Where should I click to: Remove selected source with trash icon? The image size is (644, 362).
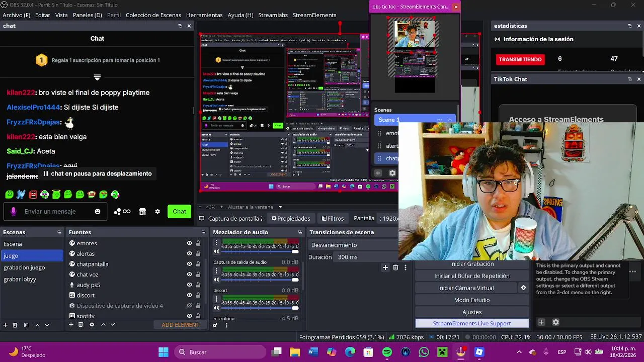click(80, 325)
